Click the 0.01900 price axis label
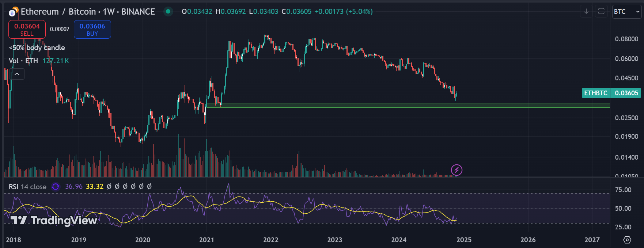644x248 pixels. point(626,137)
